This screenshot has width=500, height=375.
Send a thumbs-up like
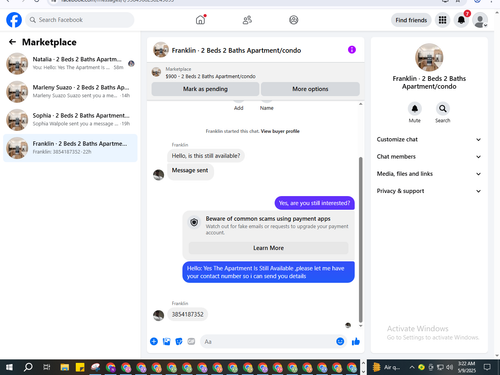coord(356,341)
